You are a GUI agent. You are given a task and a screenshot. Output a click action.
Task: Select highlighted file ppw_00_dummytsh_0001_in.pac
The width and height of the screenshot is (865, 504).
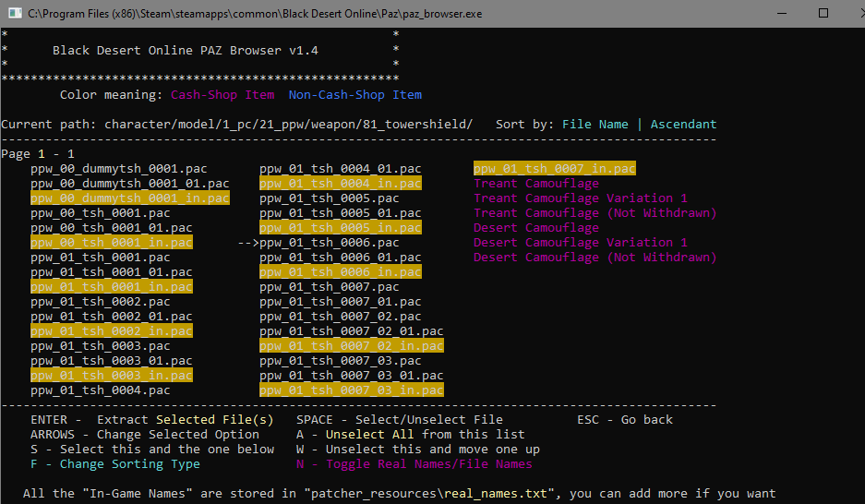pos(129,198)
